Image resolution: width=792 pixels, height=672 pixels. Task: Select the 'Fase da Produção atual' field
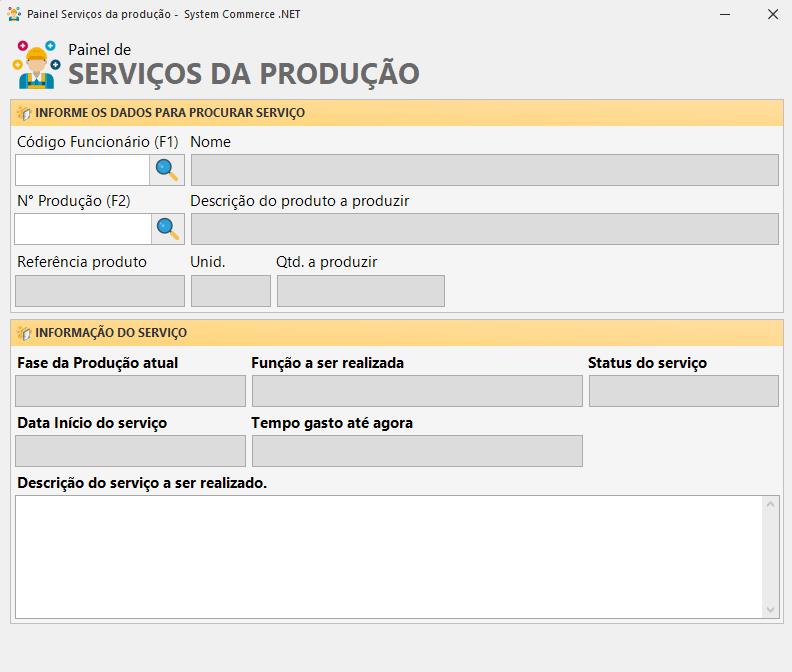coord(130,391)
